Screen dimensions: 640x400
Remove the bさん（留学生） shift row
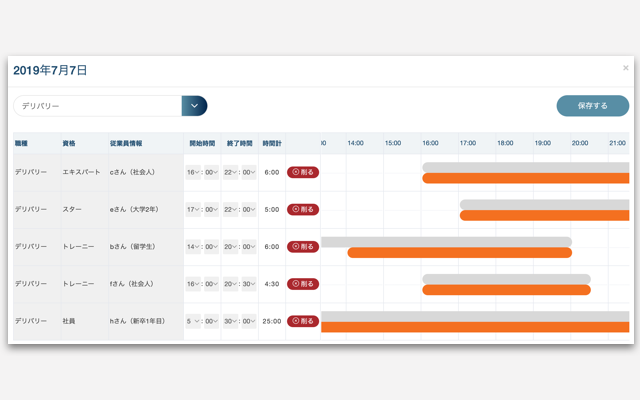click(303, 247)
